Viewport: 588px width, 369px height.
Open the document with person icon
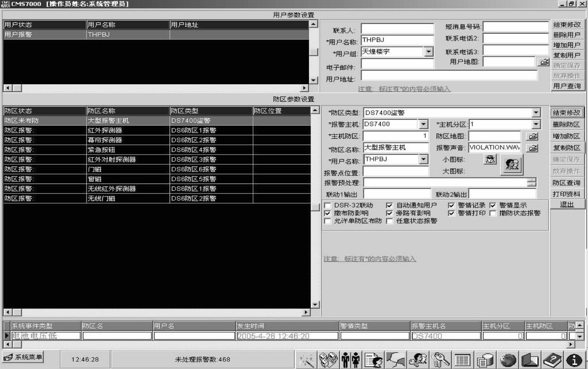point(373,360)
